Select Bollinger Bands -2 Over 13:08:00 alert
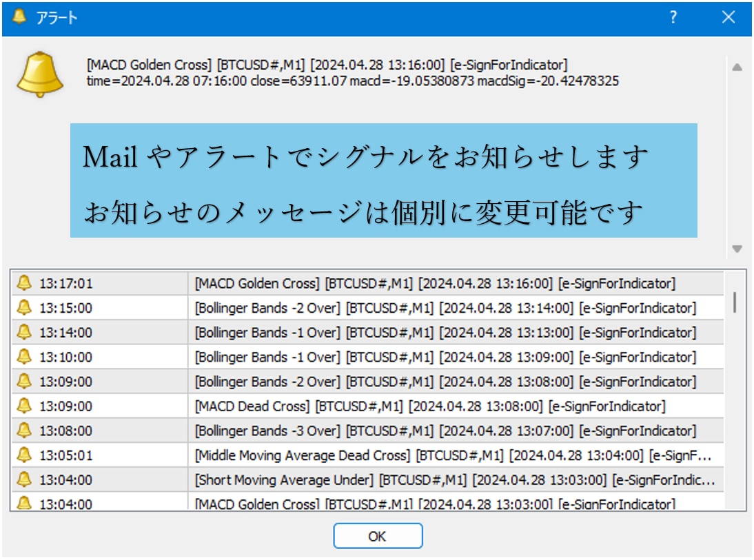The width and height of the screenshot is (754, 560). 445,382
